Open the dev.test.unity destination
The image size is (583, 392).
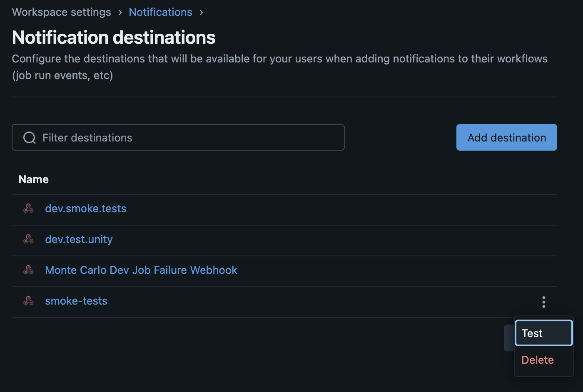79,239
